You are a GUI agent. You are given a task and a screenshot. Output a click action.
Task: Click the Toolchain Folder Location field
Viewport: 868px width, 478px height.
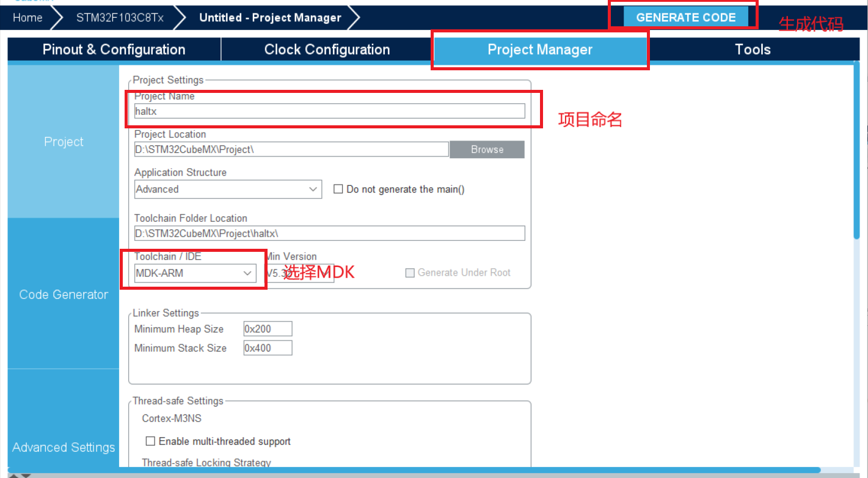click(330, 233)
